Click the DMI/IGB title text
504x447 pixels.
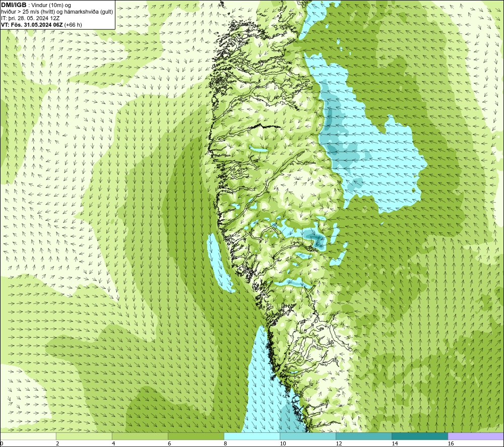tap(14, 5)
